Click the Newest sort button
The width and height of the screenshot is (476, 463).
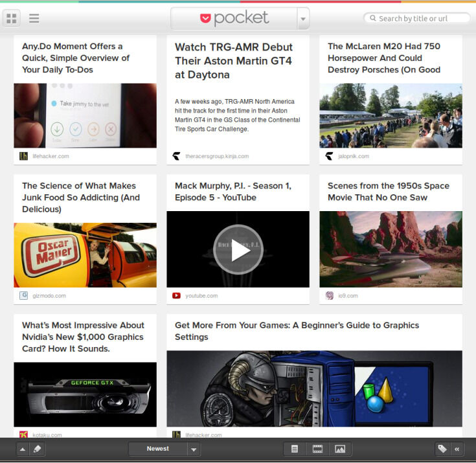tap(158, 449)
